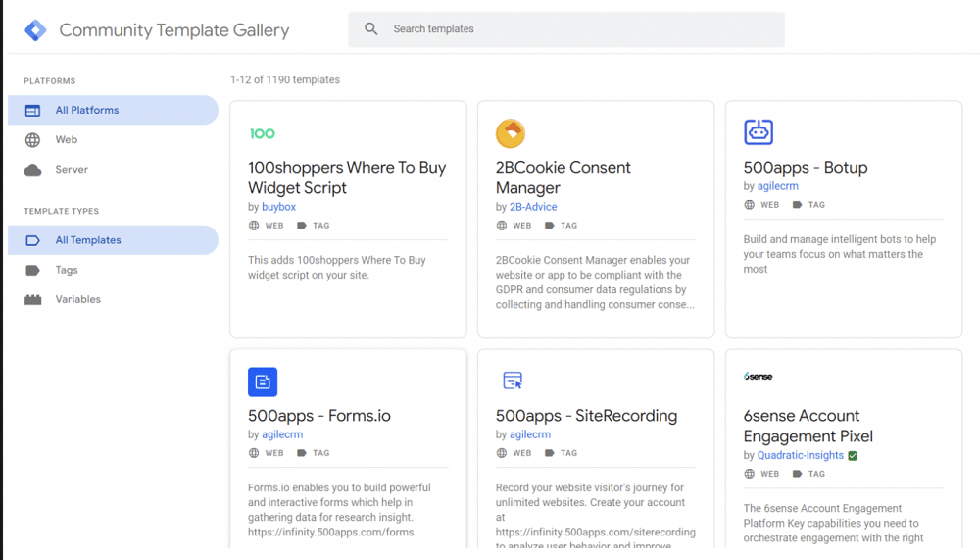980x560 pixels.
Task: Click the Server cloud icon
Action: click(x=32, y=171)
